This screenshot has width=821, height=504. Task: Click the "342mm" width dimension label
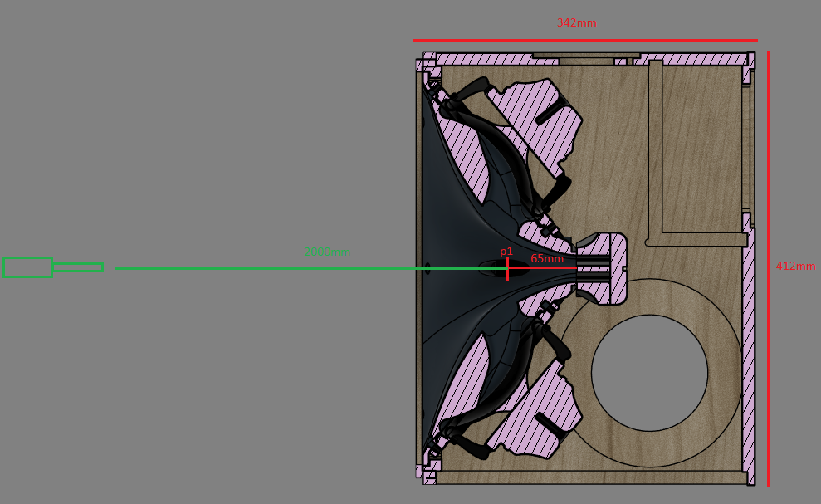coord(576,22)
